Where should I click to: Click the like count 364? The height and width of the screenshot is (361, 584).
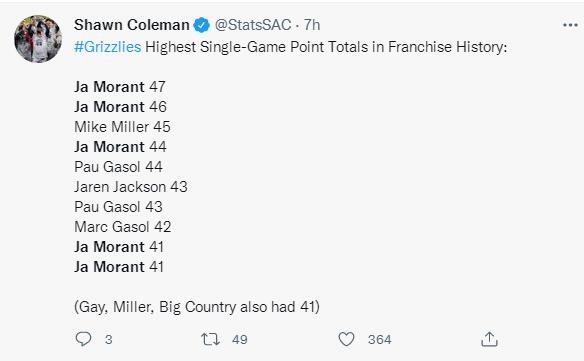coord(380,339)
